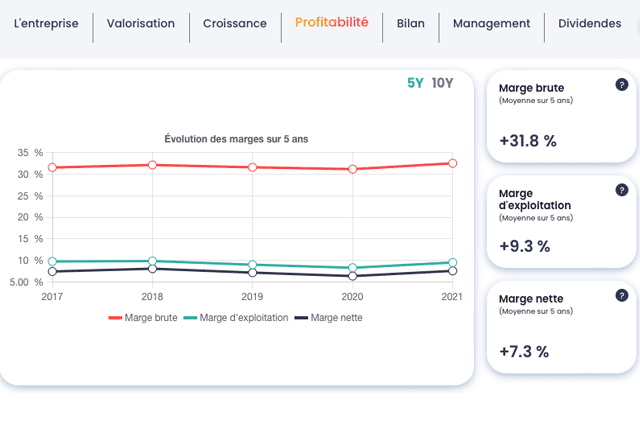Click the 5.00 % y-axis label

tap(27, 282)
